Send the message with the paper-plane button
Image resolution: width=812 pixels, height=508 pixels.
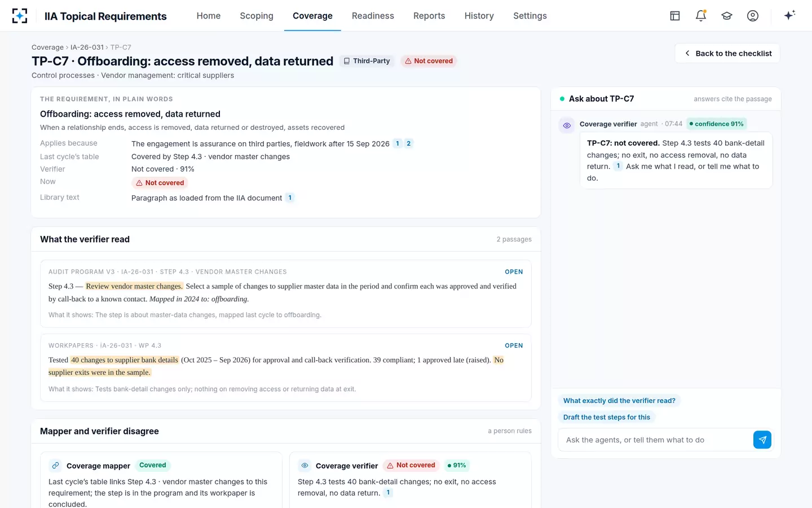[762, 440]
